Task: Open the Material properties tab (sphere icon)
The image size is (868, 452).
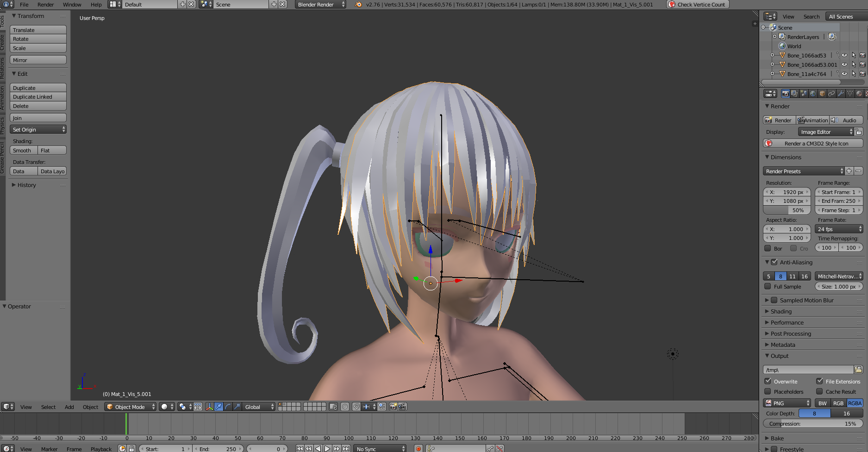Action: click(859, 94)
